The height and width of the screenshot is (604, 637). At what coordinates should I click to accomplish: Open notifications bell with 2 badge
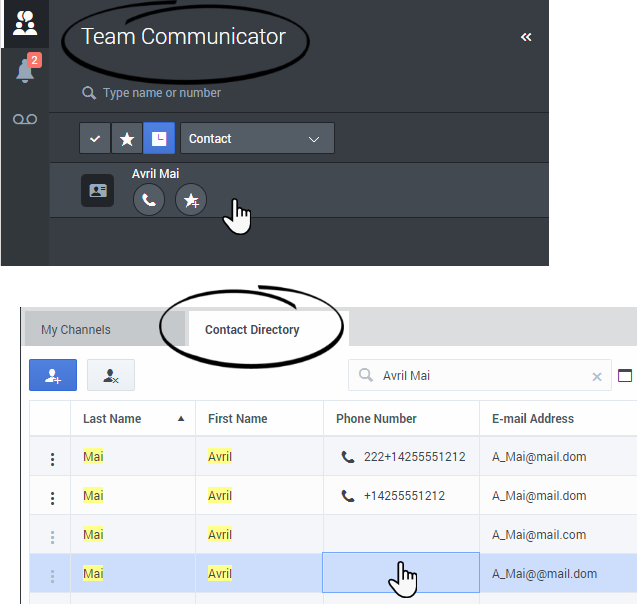click(x=28, y=68)
